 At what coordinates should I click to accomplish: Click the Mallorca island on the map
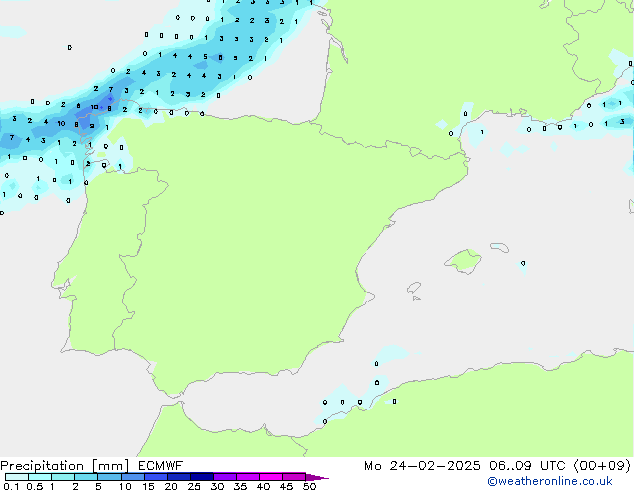point(464,262)
